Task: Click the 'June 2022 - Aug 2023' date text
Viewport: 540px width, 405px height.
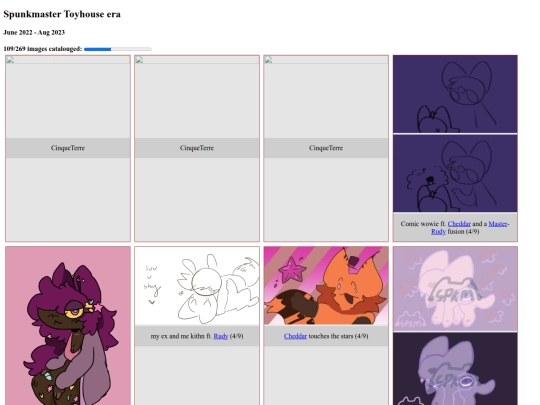Action: coord(34,32)
